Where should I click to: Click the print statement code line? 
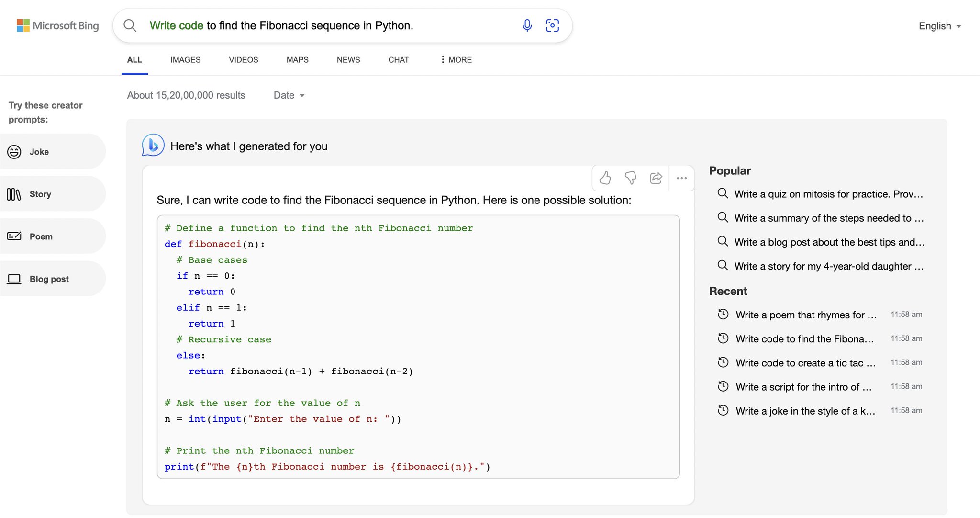(327, 466)
